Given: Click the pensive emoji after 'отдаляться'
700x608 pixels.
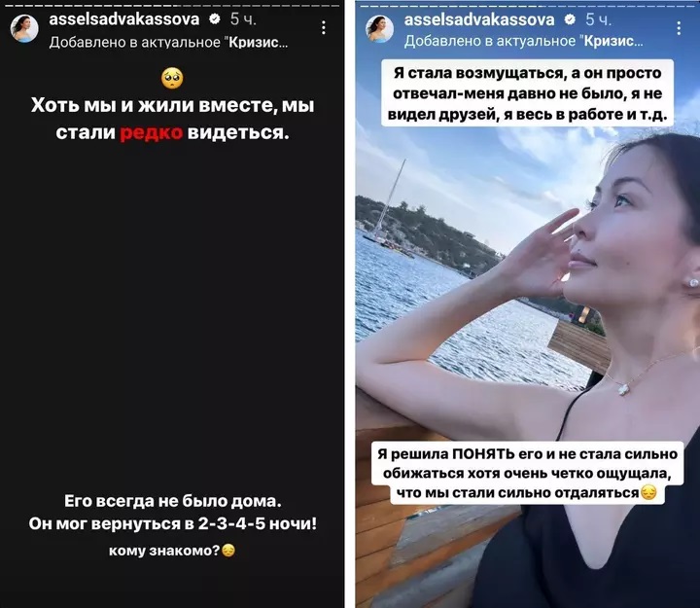Looking at the screenshot, I should (648, 493).
